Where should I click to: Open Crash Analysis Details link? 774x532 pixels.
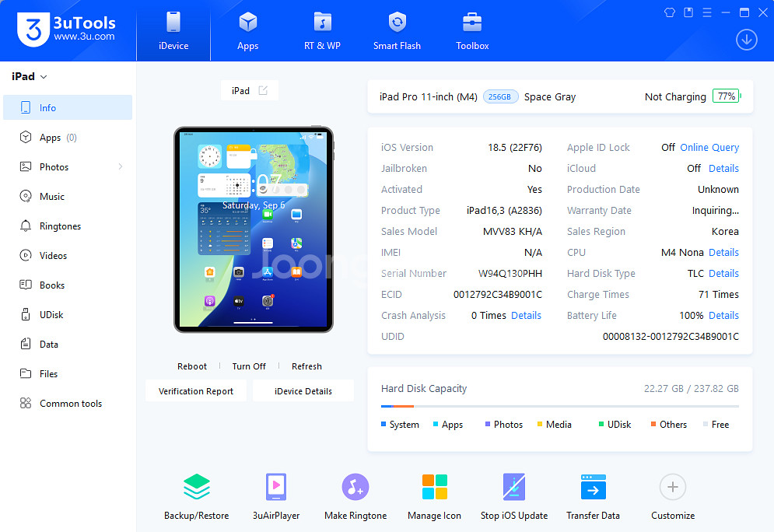[x=526, y=315]
